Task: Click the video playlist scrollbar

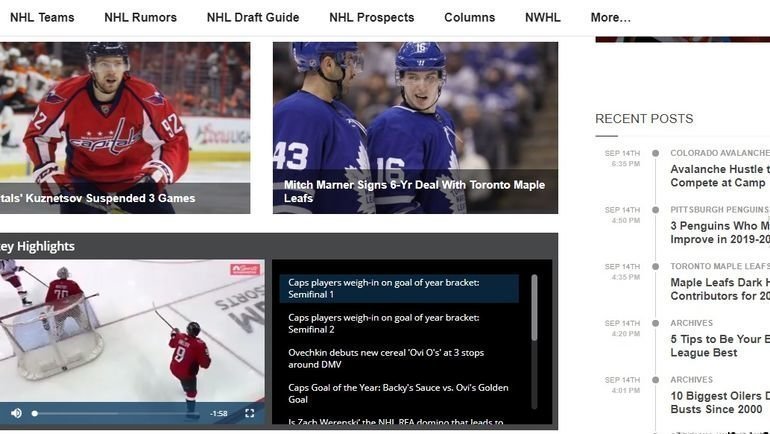Action: (534, 307)
